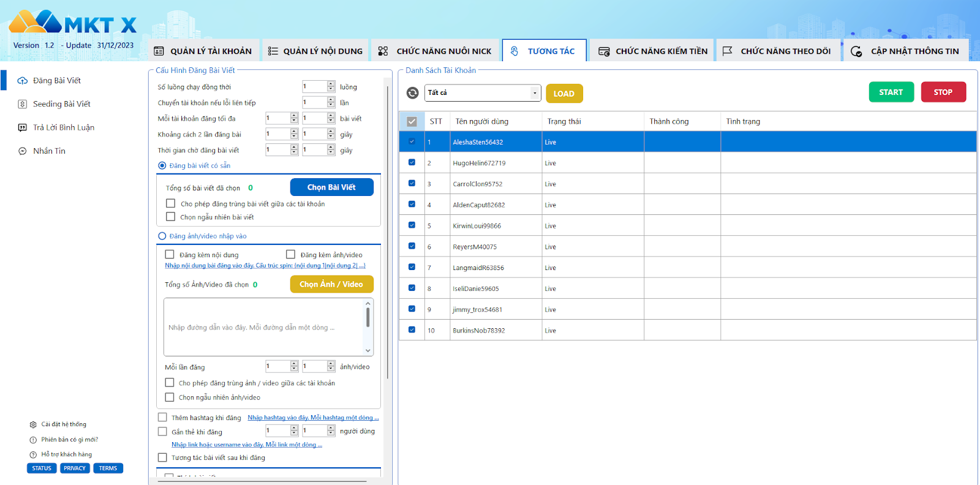Open the Chức Năng Nuôi Nick tab
Screen dimensions: 980x485
[435, 51]
